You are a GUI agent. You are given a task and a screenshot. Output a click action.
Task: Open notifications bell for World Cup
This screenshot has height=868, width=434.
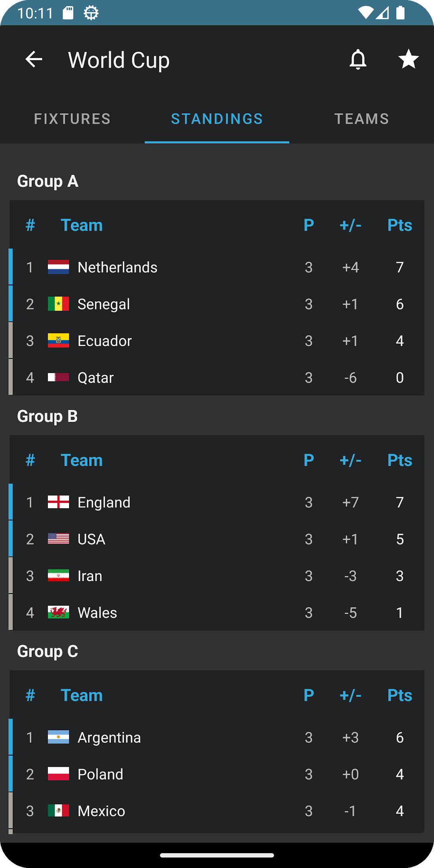click(358, 59)
